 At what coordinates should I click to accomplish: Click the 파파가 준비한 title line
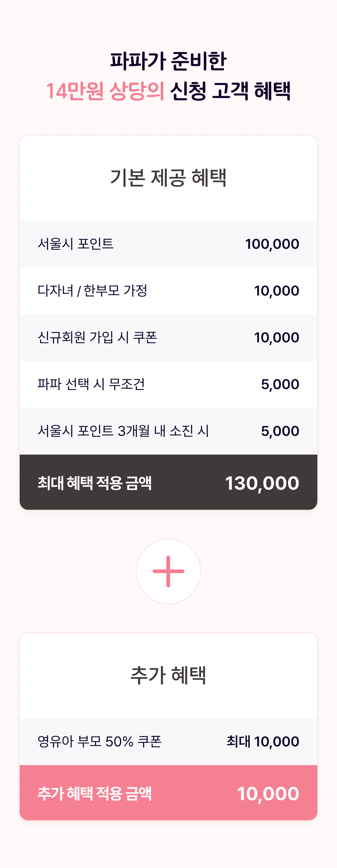pos(168,61)
